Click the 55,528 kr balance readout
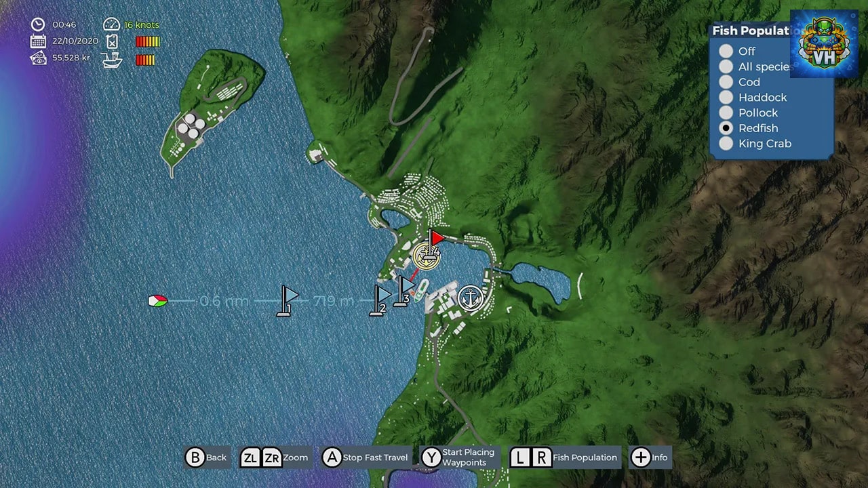Screen dimensions: 868x488 (x=71, y=58)
